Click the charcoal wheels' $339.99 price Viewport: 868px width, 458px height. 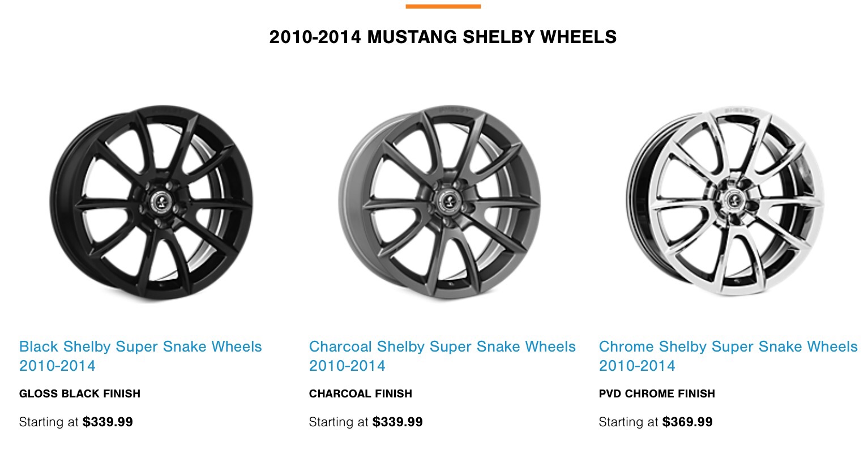(x=397, y=422)
